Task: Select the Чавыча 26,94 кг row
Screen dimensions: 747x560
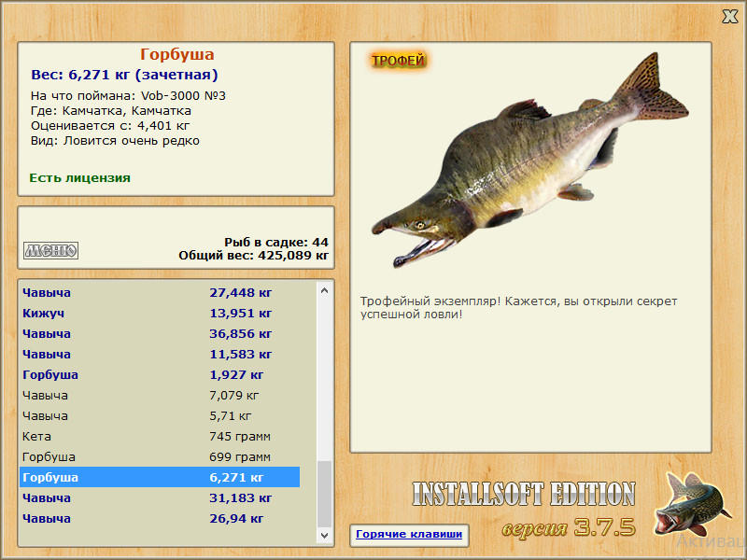Action: (x=160, y=518)
